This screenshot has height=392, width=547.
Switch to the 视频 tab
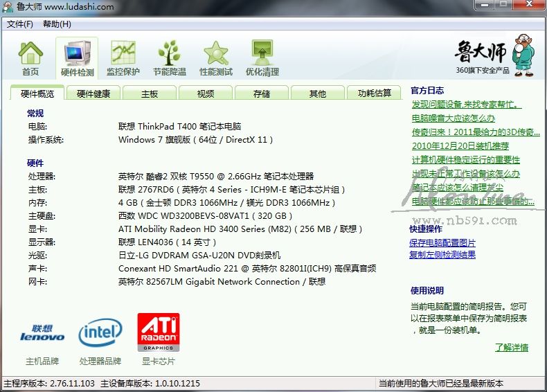pyautogui.click(x=206, y=93)
